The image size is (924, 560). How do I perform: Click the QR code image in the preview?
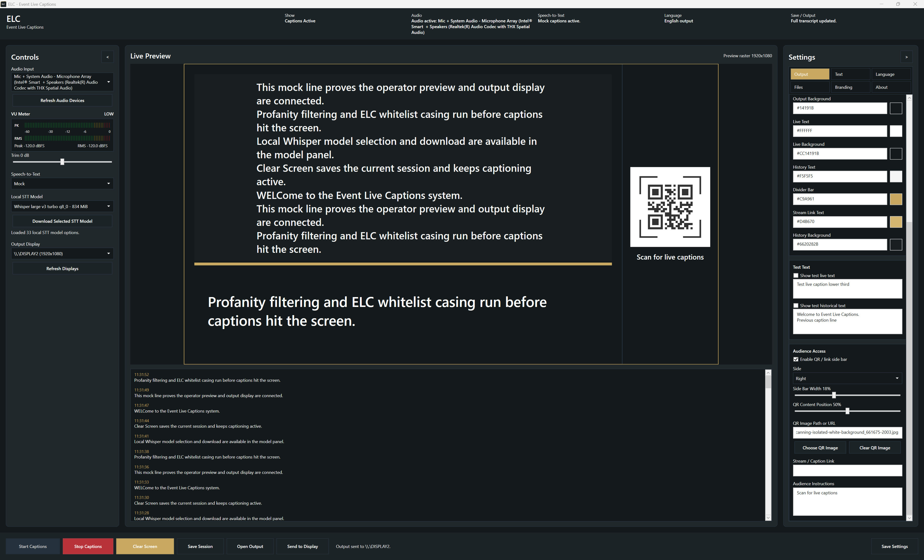(670, 207)
